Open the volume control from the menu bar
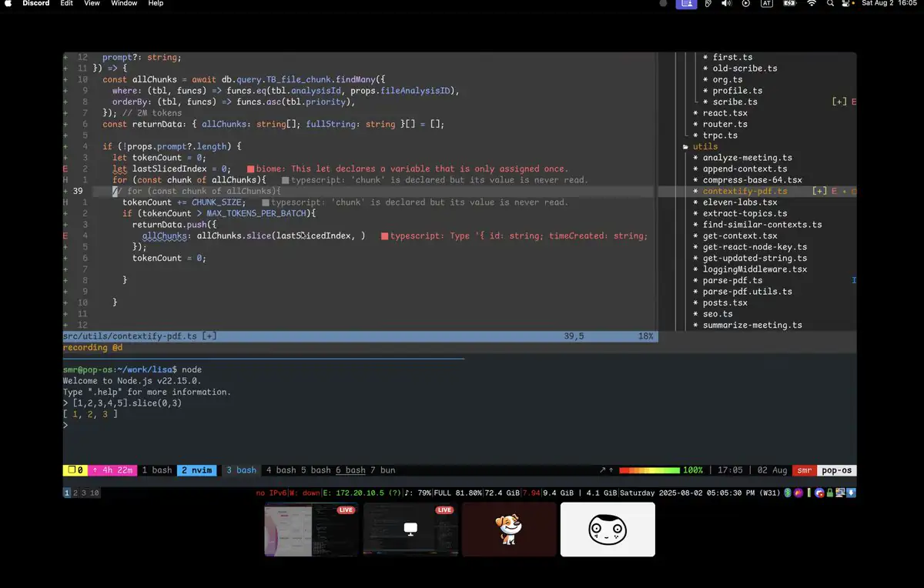This screenshot has width=924, height=588. (725, 4)
